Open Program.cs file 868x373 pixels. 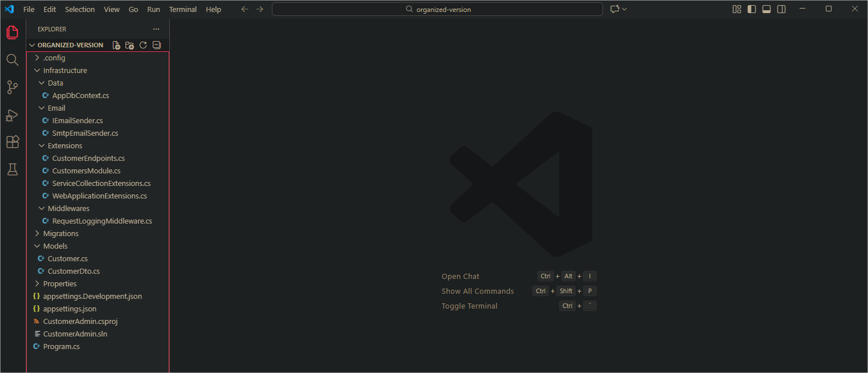(61, 346)
